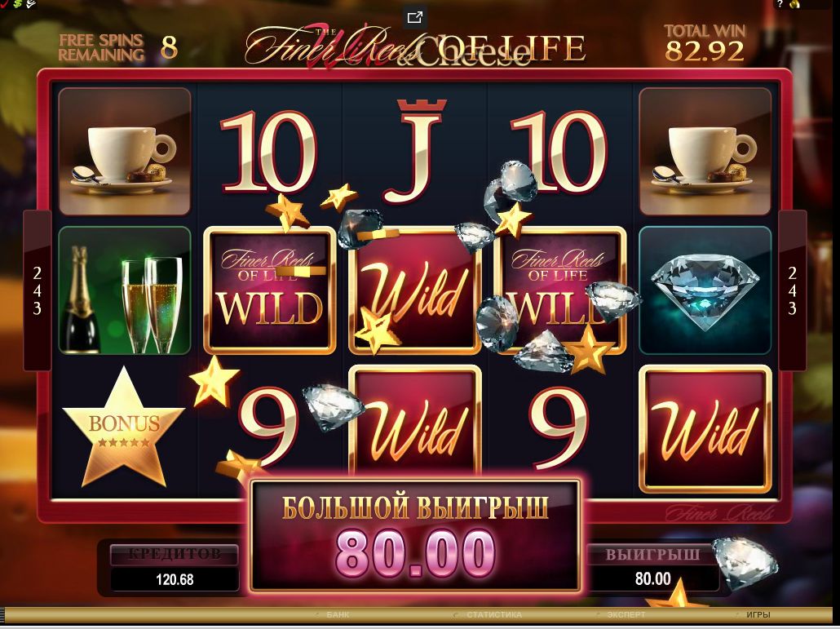Click the champagne bottle and glasses symbol
The image size is (840, 629).
[x=124, y=290]
